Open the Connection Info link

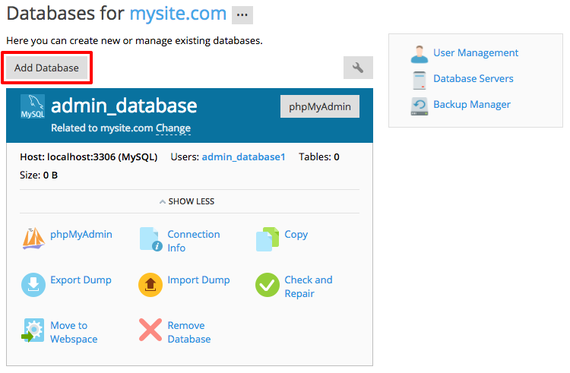[193, 241]
